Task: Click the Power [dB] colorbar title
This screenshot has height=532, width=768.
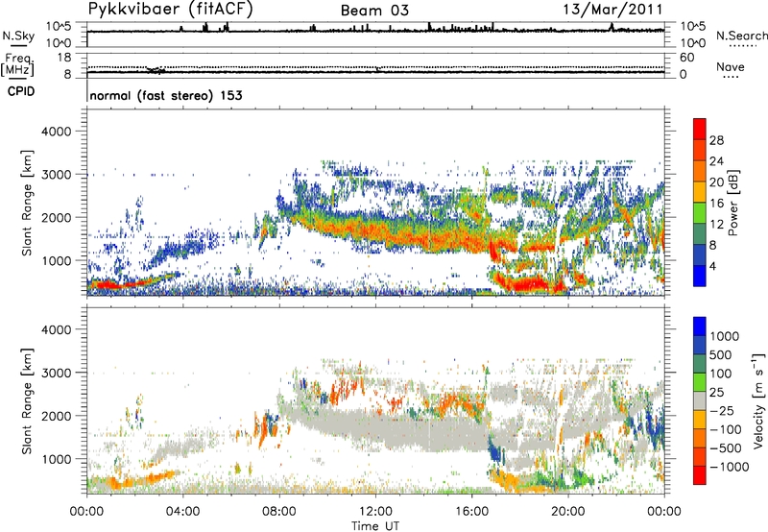Action: (732, 203)
